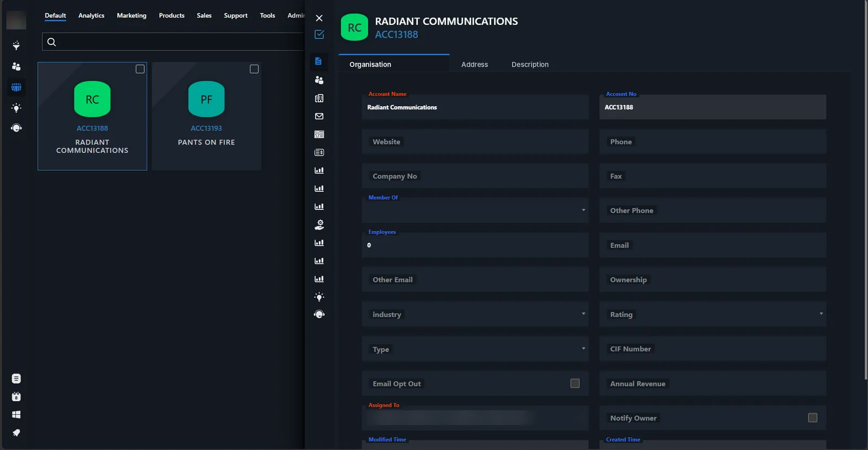868x450 pixels.
Task: Click into the Annual Revenue field
Action: click(x=713, y=383)
